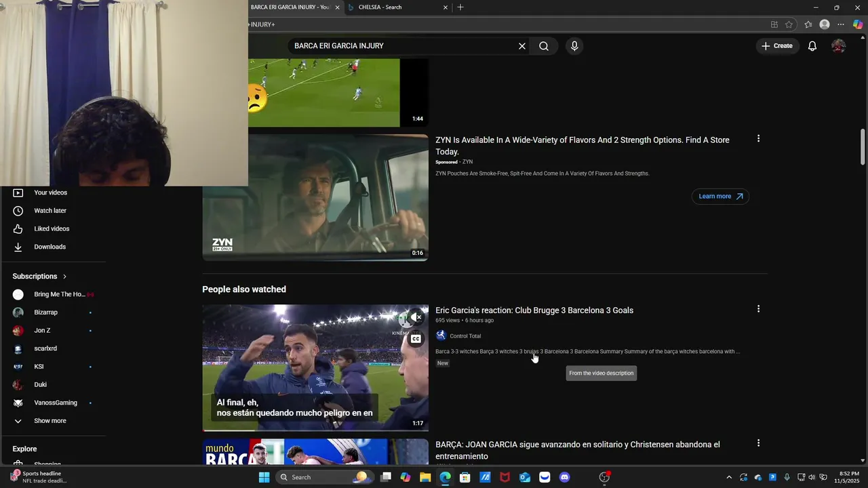Open the Sports headline news widget
The width and height of the screenshot is (868, 488).
point(39,477)
